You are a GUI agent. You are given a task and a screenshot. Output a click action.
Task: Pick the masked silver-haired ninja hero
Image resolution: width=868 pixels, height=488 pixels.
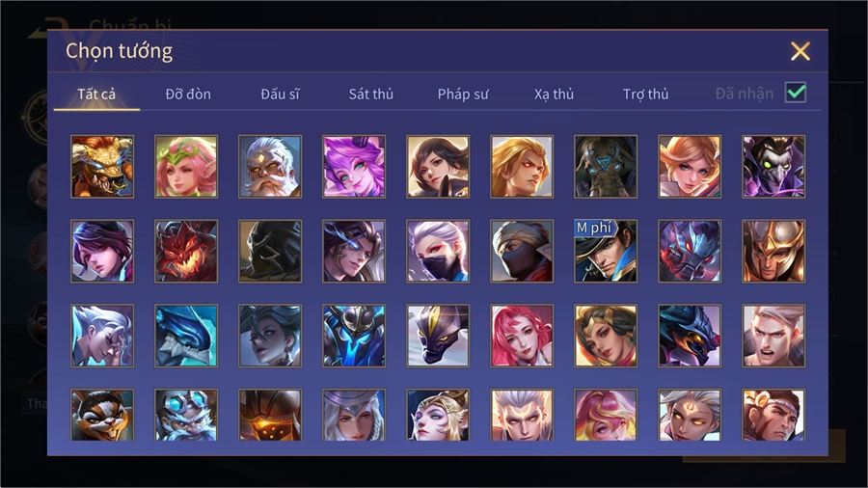[x=438, y=251]
